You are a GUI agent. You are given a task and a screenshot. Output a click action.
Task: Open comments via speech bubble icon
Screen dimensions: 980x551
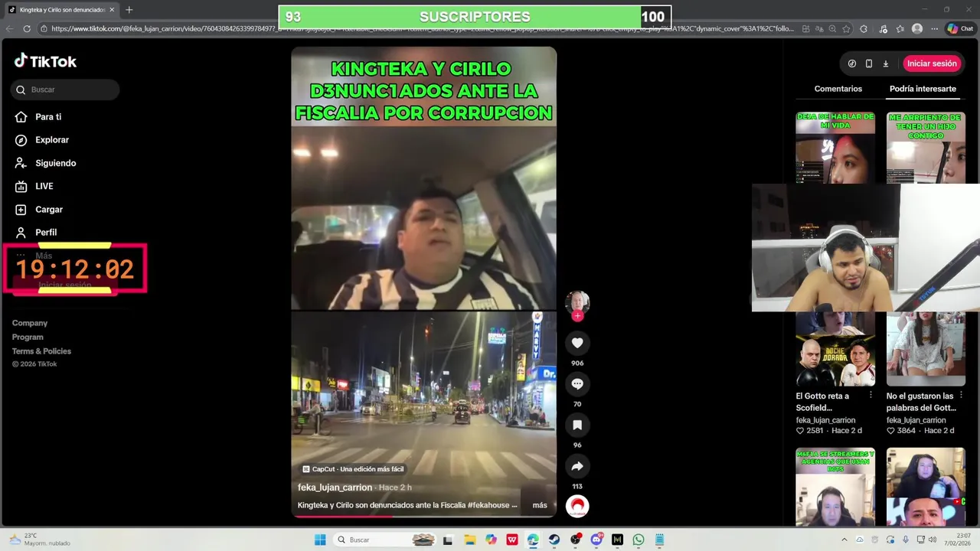point(577,383)
